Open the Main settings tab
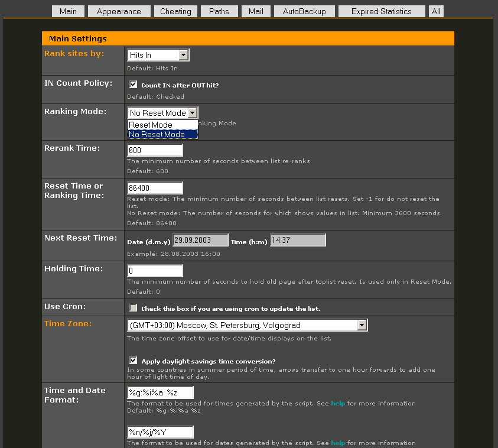Image resolution: width=498 pixels, height=448 pixels. pyautogui.click(x=68, y=11)
